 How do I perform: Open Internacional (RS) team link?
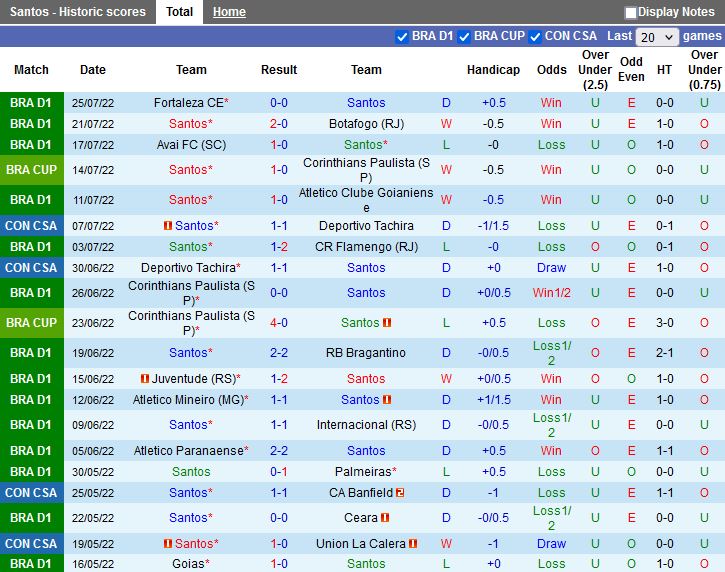click(x=366, y=425)
